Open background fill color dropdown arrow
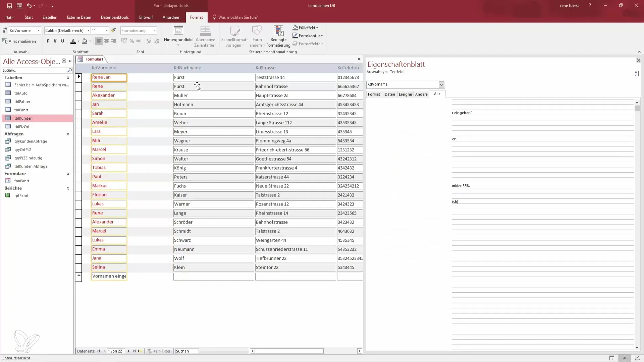The width and height of the screenshot is (644, 362). [90, 42]
